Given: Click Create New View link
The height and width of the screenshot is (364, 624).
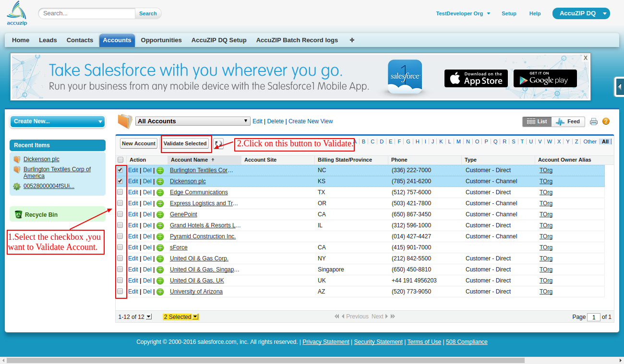Looking at the screenshot, I should [x=311, y=121].
